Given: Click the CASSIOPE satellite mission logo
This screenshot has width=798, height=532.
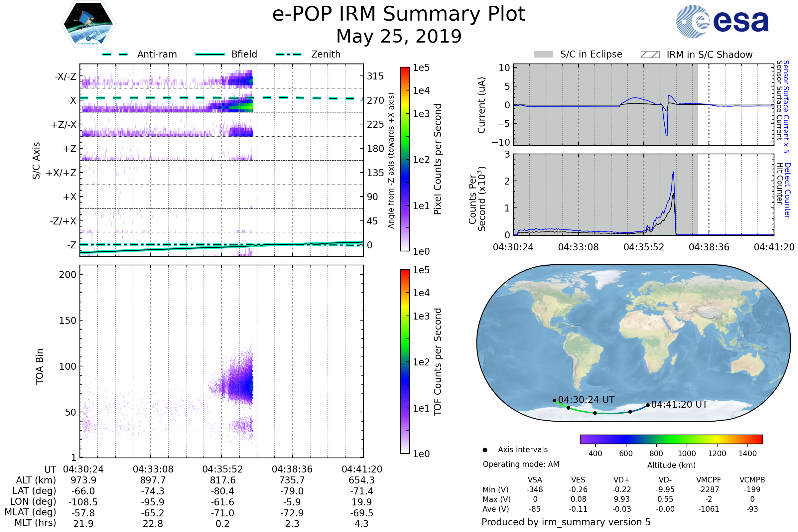Looking at the screenshot, I should pyautogui.click(x=88, y=24).
